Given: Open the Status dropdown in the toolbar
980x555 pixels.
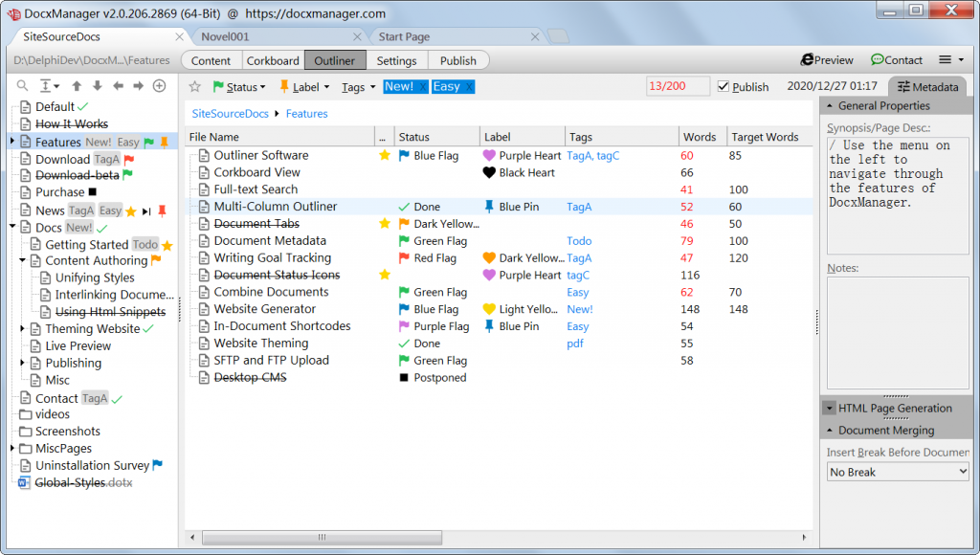Looking at the screenshot, I should (239, 87).
